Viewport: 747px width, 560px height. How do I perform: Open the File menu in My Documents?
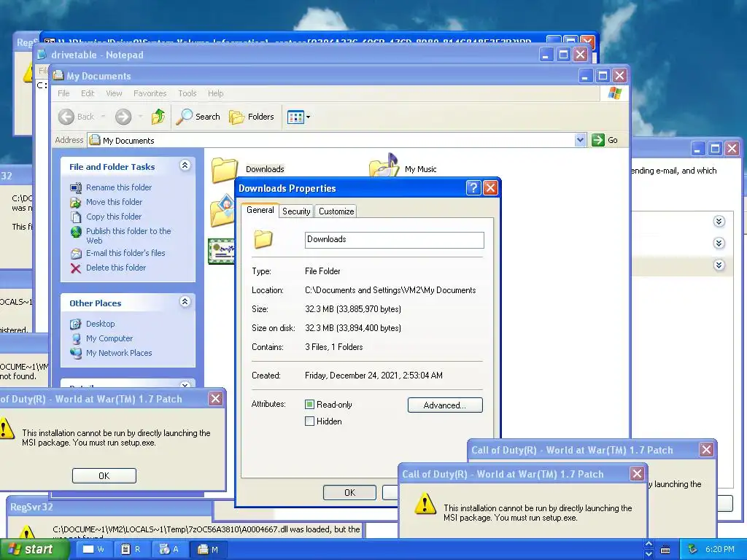pos(63,93)
